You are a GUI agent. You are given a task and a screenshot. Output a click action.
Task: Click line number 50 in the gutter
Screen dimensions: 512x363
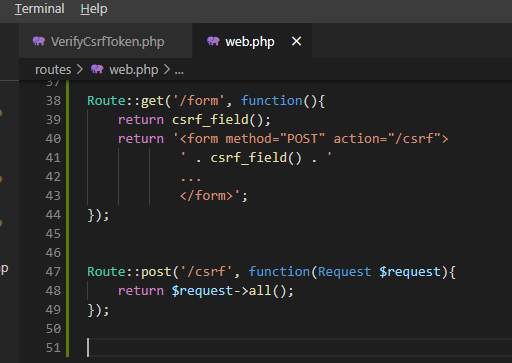[53, 329]
